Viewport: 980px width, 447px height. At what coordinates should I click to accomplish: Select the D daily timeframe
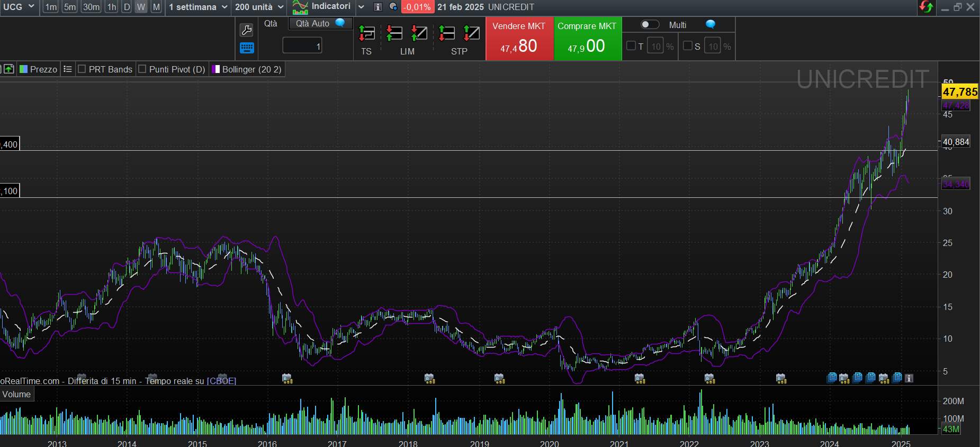click(127, 7)
